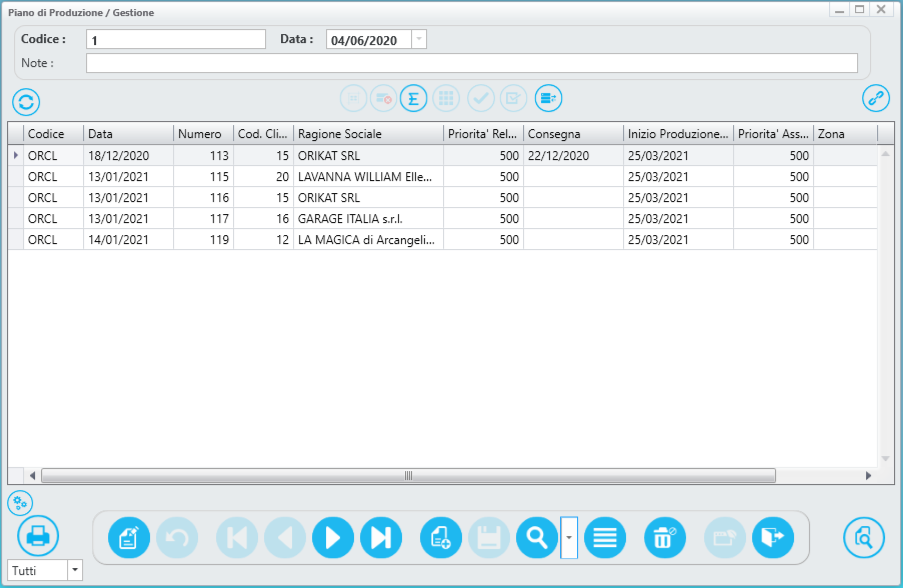Image resolution: width=903 pixels, height=588 pixels.
Task: Click the horizontal scrollbar right arrow
Action: tap(868, 476)
